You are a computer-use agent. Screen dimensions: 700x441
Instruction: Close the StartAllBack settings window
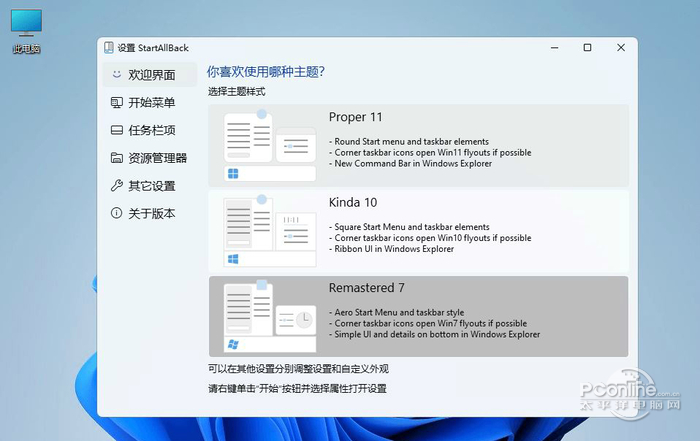coord(621,48)
